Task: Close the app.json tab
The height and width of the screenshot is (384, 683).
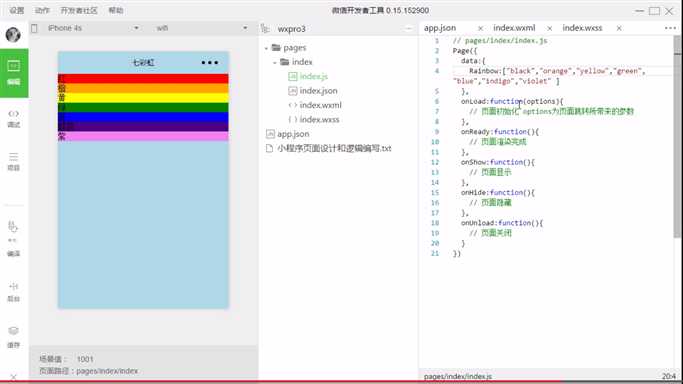Action: (480, 28)
